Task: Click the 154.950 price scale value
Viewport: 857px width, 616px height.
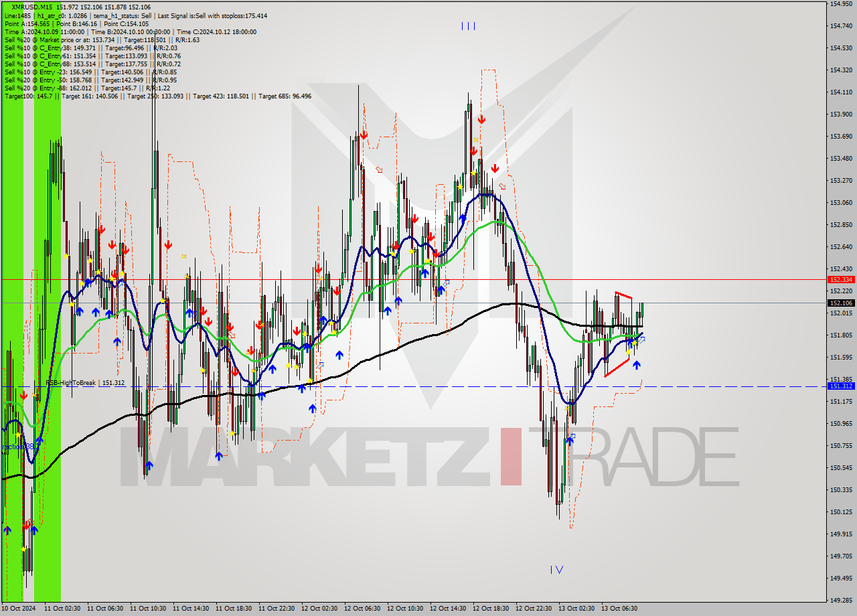Action: (840, 3)
